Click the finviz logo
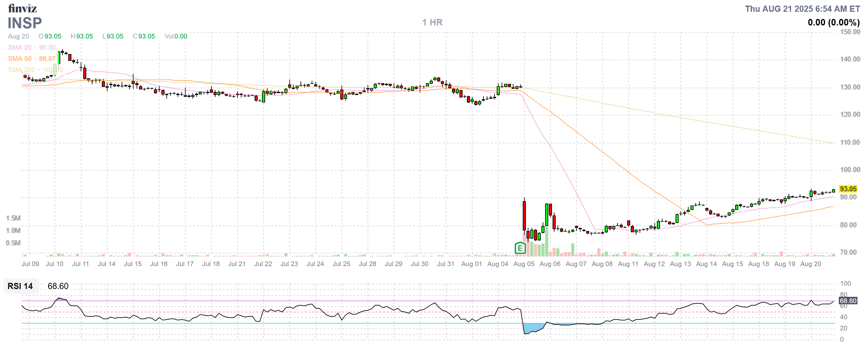The height and width of the screenshot is (349, 868). (x=22, y=8)
